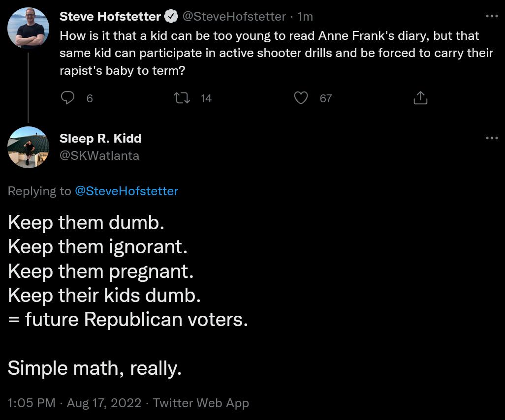Select the reply count of 6
Viewport: 505px width, 420px height.
point(89,98)
